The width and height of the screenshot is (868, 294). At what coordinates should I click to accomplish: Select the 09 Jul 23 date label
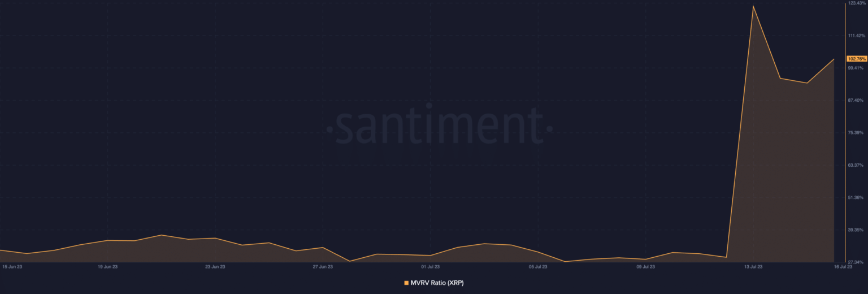645,266
